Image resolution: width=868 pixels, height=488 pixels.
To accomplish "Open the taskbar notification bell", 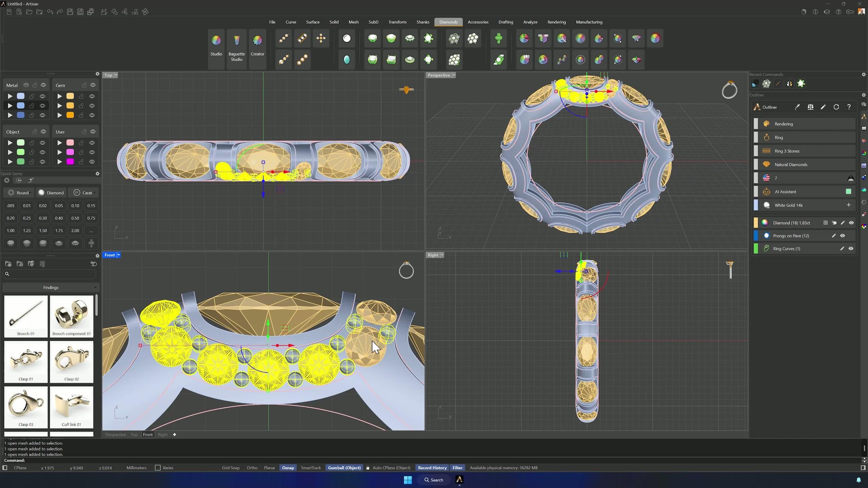I will pyautogui.click(x=858, y=480).
